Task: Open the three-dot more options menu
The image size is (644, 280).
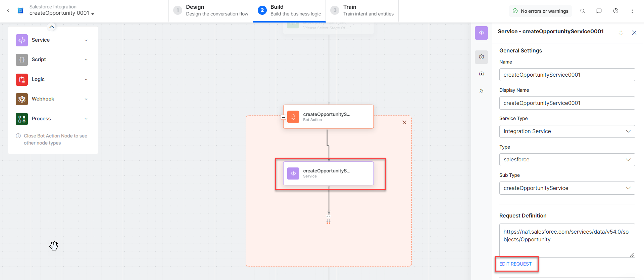Action: pos(632,11)
